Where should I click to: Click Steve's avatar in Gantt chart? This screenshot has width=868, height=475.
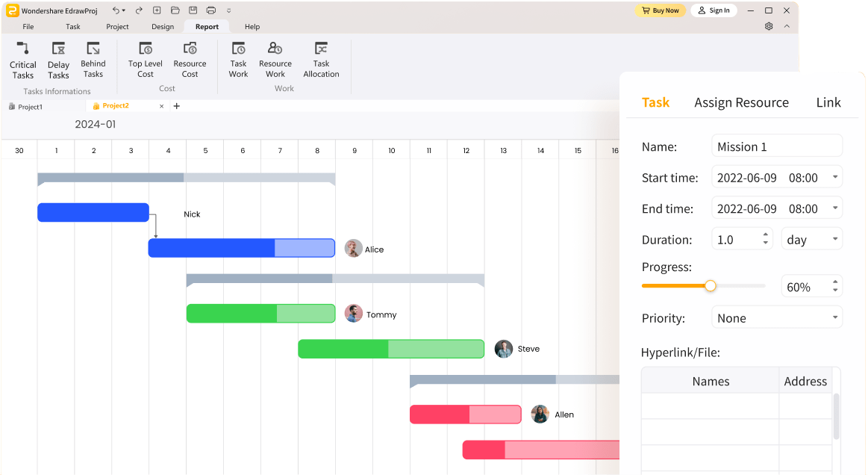pos(503,349)
